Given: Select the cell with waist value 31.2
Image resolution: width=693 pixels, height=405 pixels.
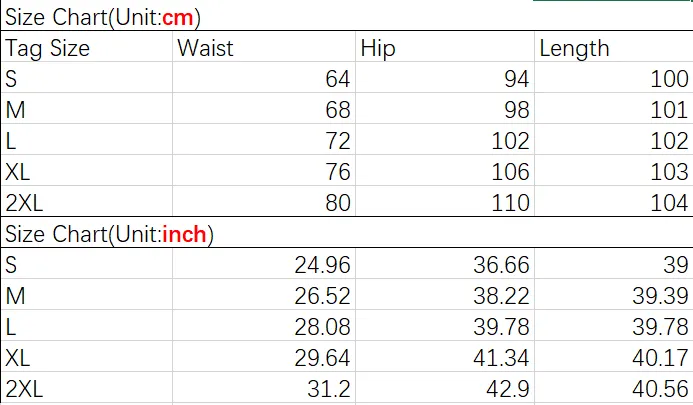Looking at the screenshot, I should [x=264, y=387].
